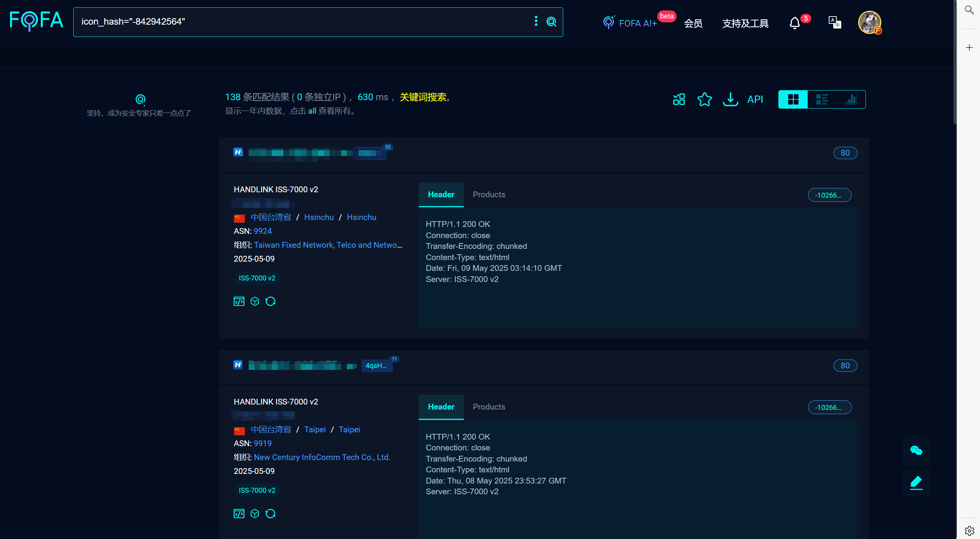Click New Century InfoComm Tech organization link
The width and height of the screenshot is (980, 539).
point(322,457)
